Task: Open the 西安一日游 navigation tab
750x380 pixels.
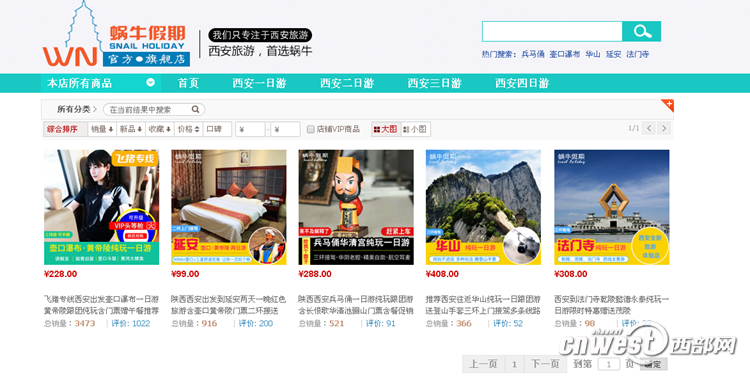Action: (x=259, y=83)
